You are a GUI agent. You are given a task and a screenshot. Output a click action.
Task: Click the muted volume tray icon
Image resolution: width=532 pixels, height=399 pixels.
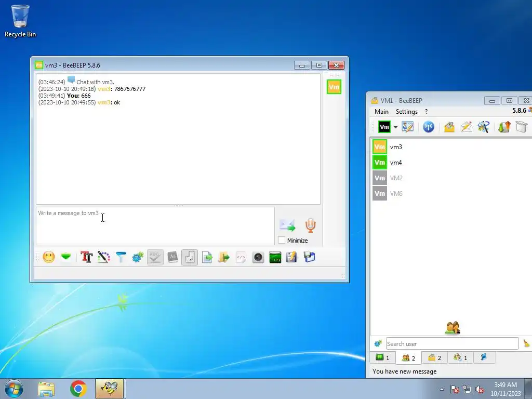pos(480,390)
